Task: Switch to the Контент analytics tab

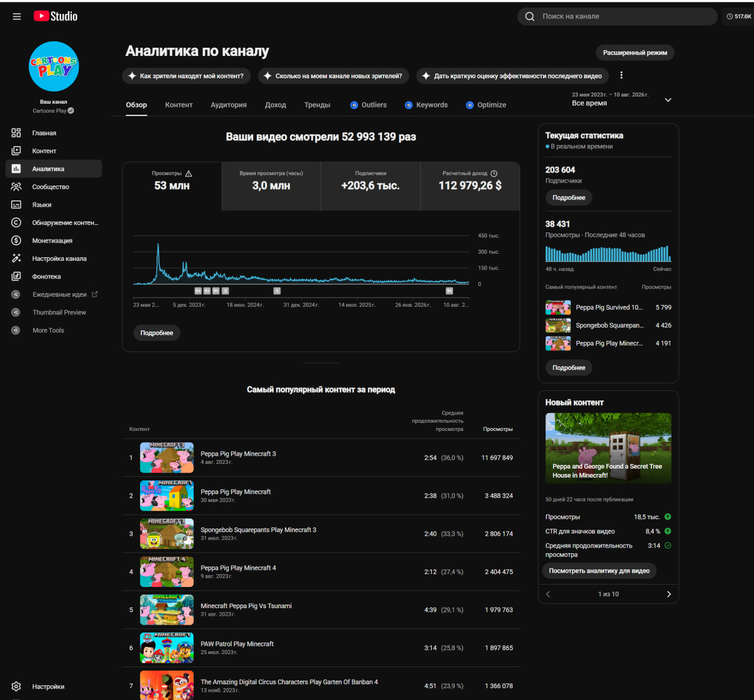Action: [178, 105]
